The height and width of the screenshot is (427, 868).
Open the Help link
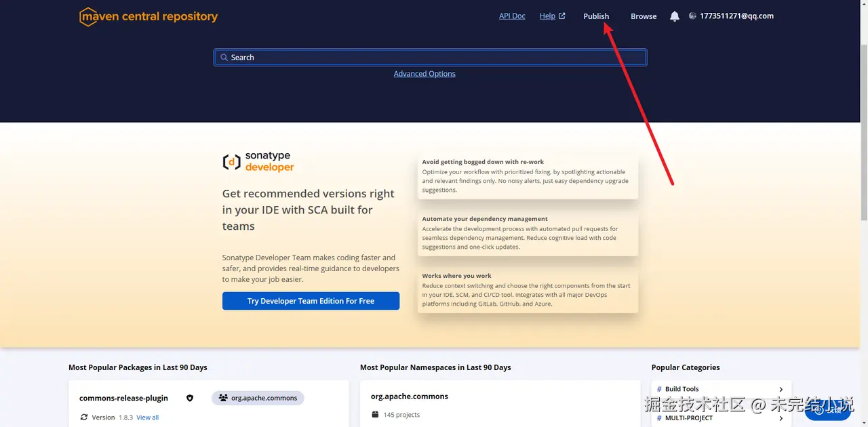tap(547, 16)
